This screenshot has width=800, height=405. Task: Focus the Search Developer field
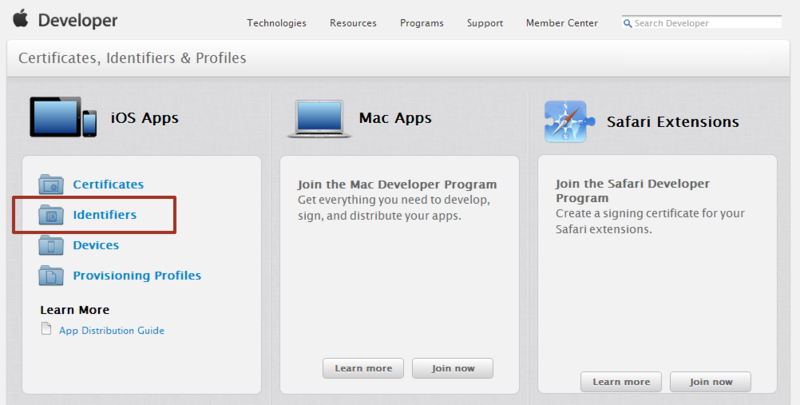coord(702,22)
